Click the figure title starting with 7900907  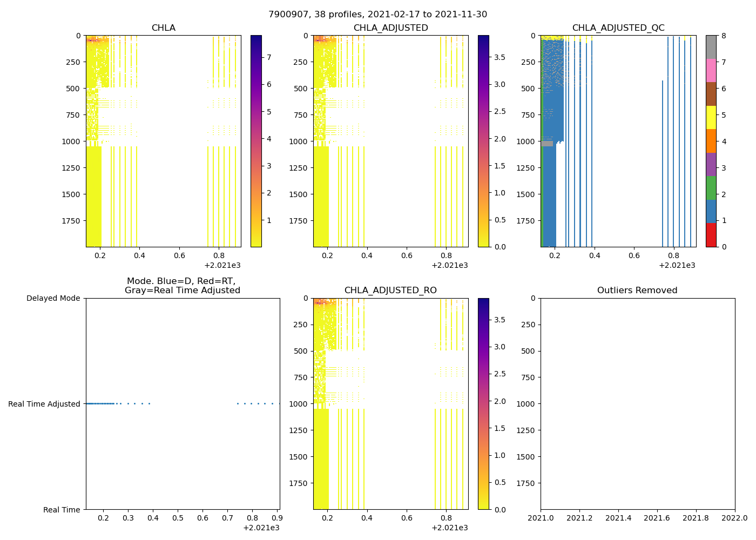[377, 14]
